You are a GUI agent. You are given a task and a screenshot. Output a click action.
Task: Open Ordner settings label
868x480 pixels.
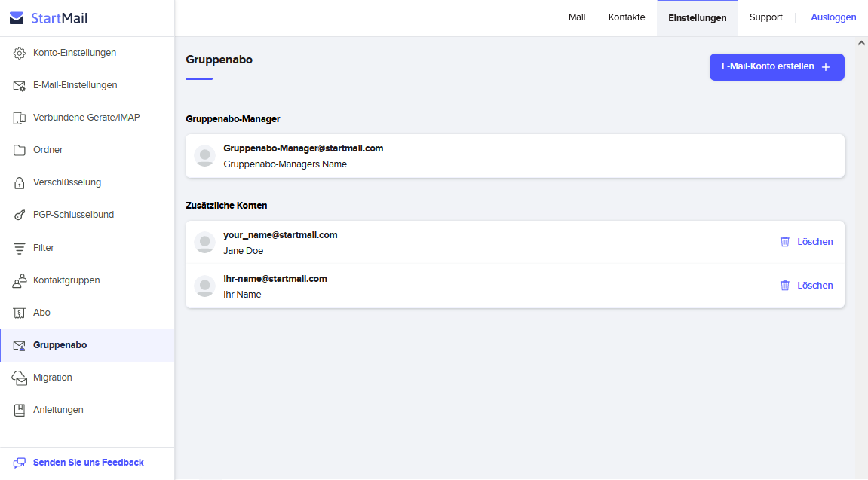(x=48, y=150)
